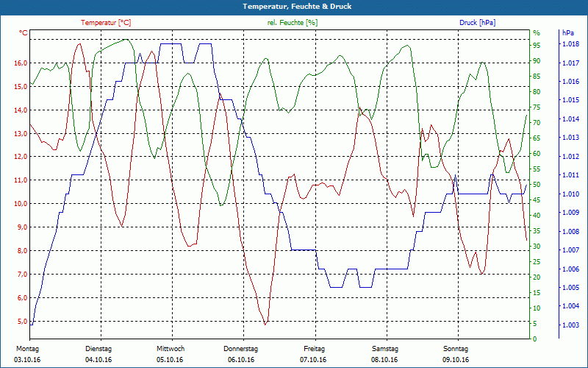Click the '12,0' temperature axis value

pos(21,157)
